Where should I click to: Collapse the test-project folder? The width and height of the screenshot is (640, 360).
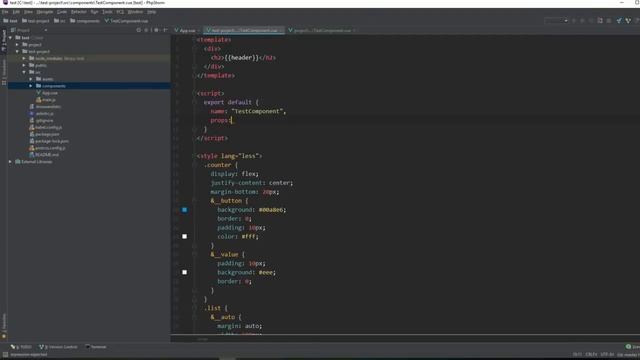pyautogui.click(x=17, y=51)
